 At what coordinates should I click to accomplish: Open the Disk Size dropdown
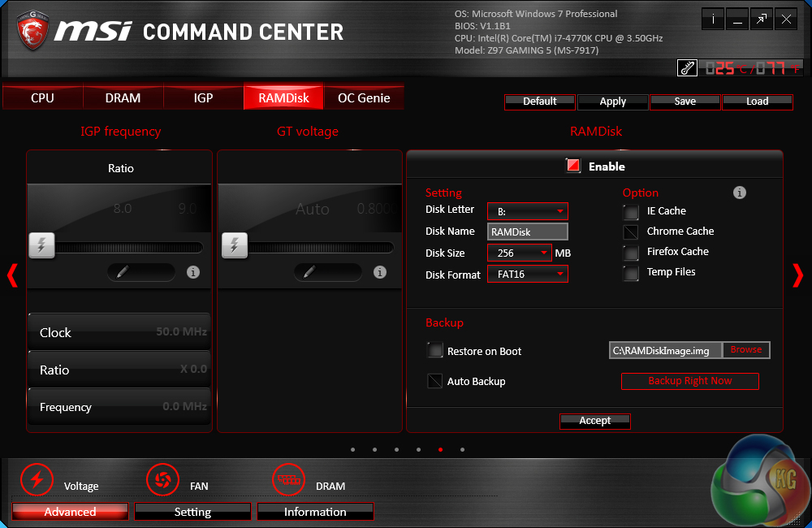(x=520, y=253)
